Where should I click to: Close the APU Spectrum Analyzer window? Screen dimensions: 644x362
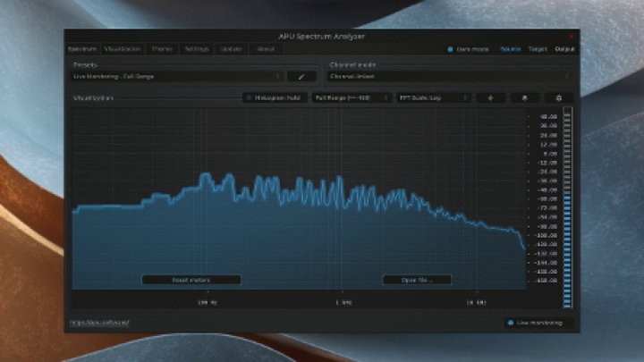pyautogui.click(x=572, y=36)
